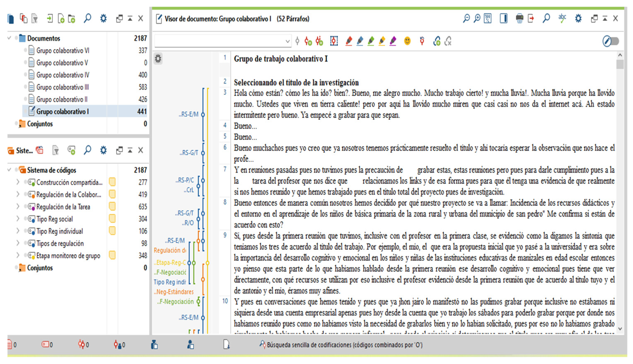Expand the Regulación de la Tarea code
The height and width of the screenshot is (364, 633).
[18, 207]
